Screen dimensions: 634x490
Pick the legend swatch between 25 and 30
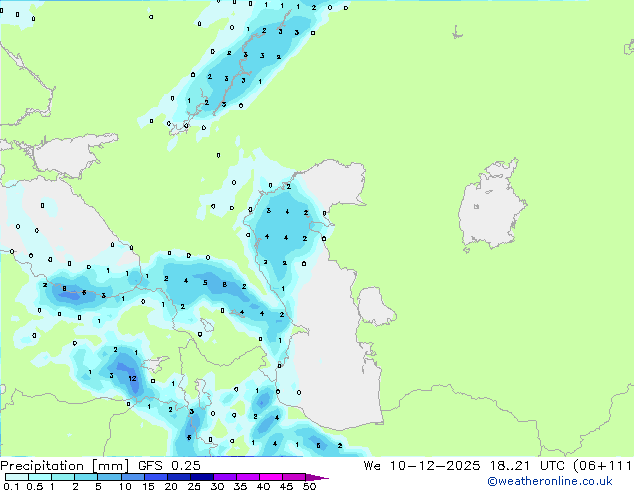202,477
